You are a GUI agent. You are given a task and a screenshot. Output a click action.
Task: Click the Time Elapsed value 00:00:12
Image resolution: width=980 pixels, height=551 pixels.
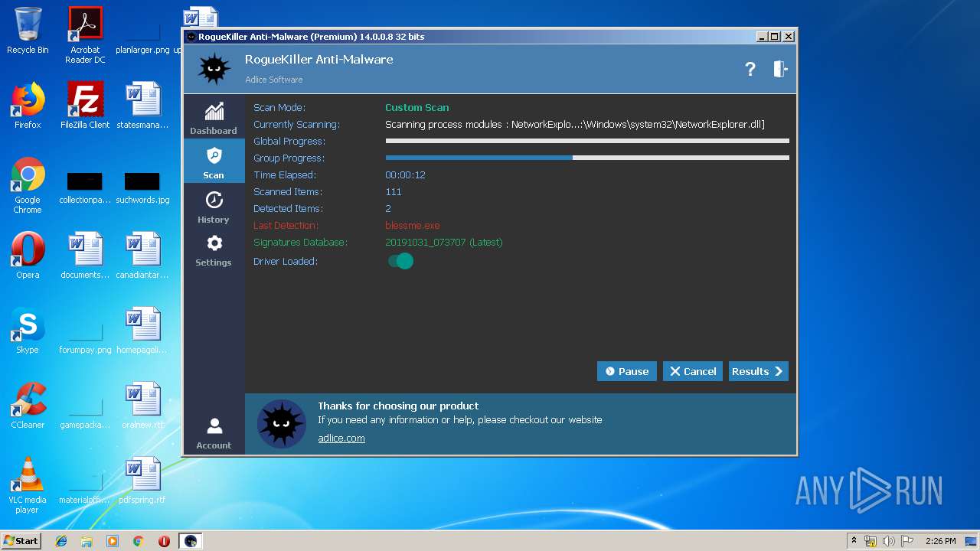[x=405, y=175]
